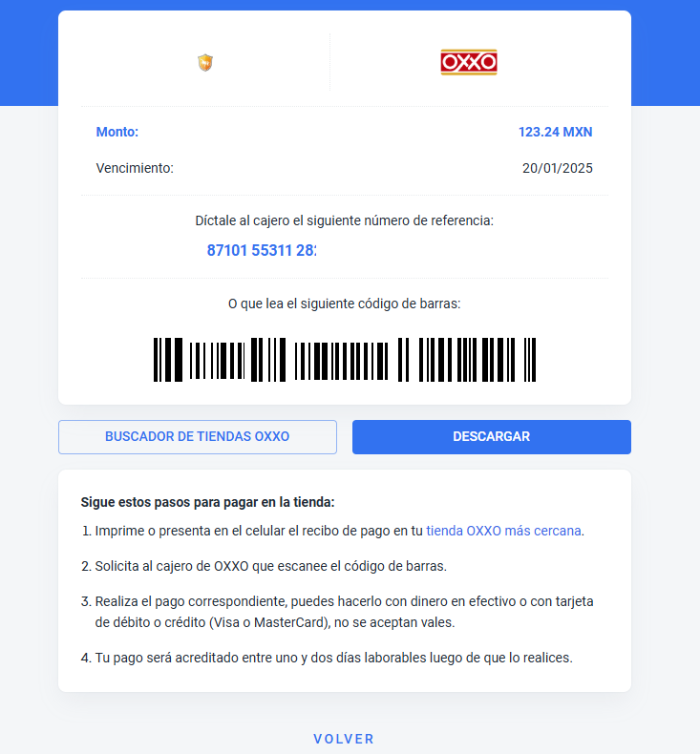Open the OXXO store finder button
This screenshot has width=700, height=754.
[198, 436]
